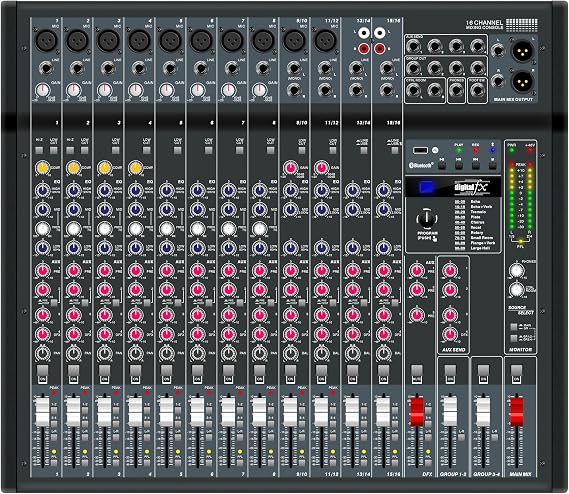569x494 pixels.
Task: Click the transport button beside the Bluetooth logo
Action: [442, 166]
